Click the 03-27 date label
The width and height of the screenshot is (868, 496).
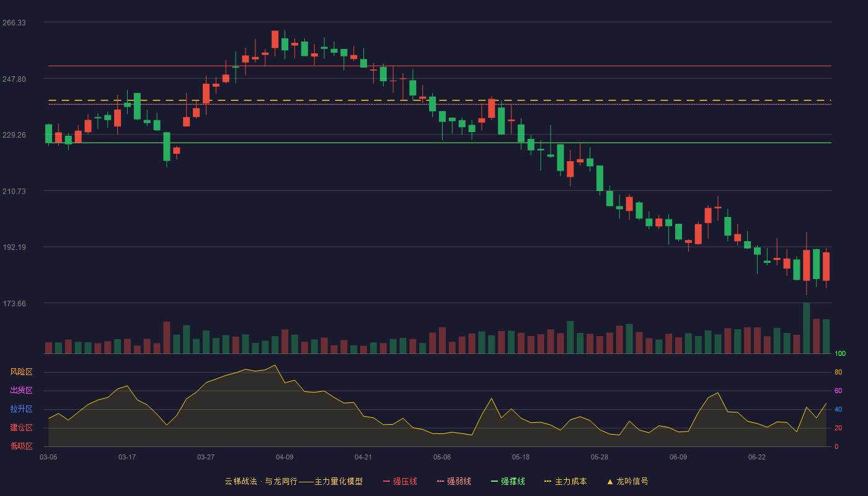tap(206, 457)
